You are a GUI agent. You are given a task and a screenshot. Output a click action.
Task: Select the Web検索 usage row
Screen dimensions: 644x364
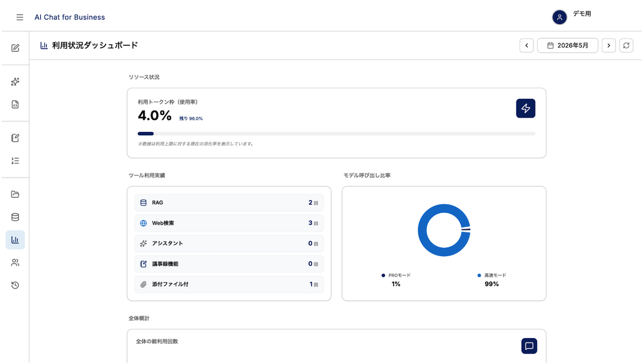229,223
